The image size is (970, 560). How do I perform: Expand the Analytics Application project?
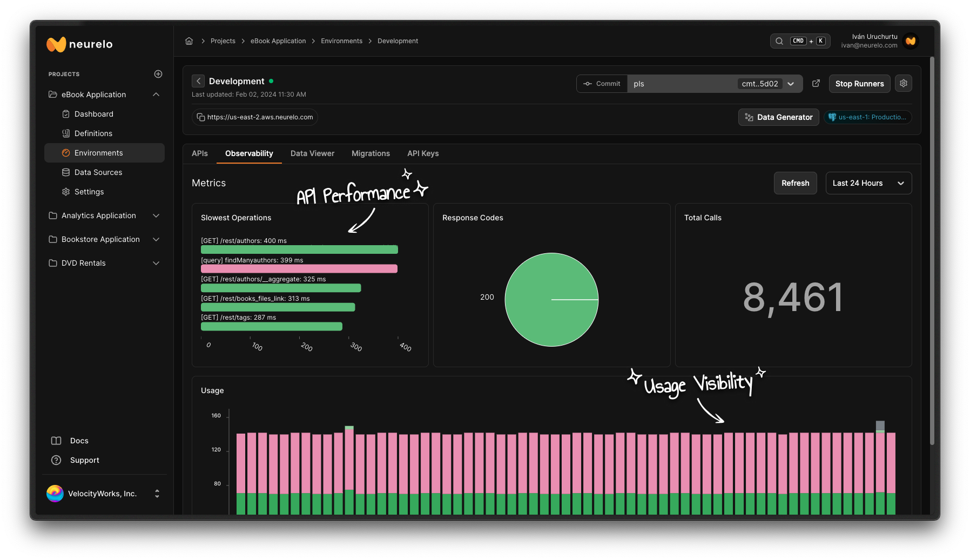point(156,215)
